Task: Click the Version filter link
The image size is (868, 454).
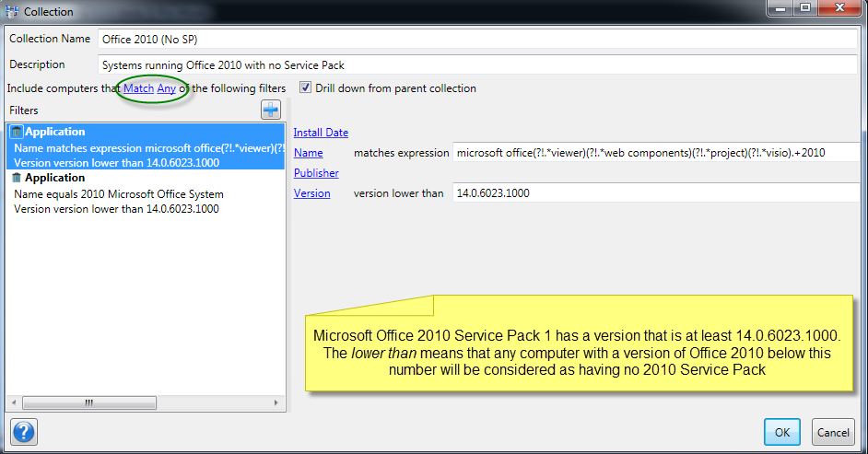Action: 311,193
